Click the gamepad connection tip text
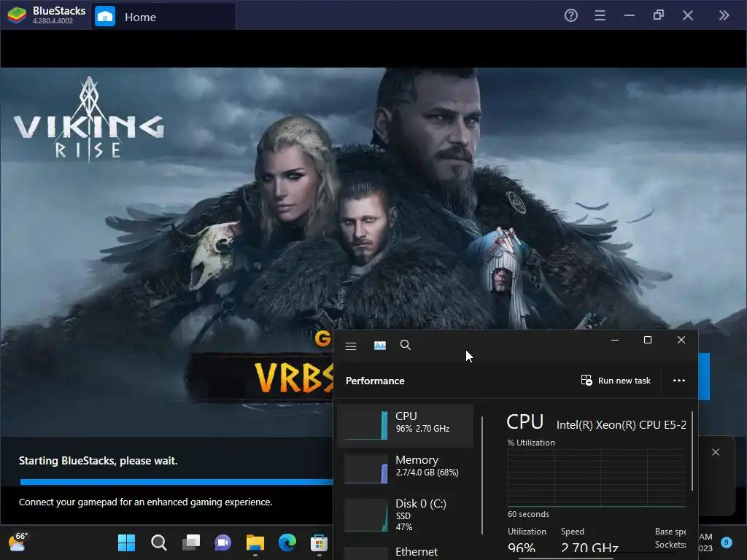 (x=145, y=502)
